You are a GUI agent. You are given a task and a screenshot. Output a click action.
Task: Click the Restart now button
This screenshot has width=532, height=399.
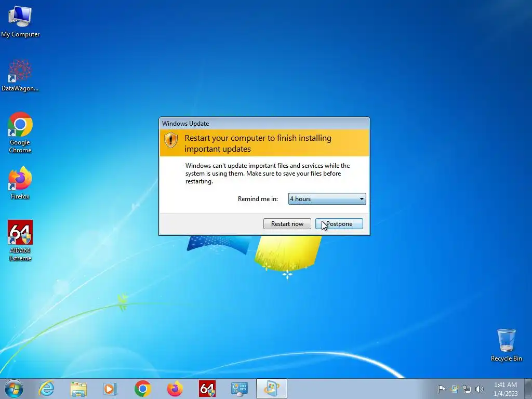click(x=287, y=223)
